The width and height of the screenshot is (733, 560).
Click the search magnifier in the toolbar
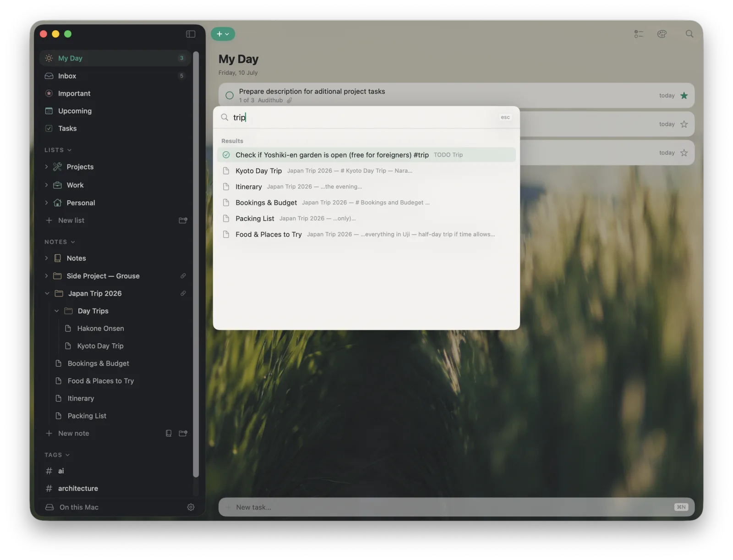689,34
